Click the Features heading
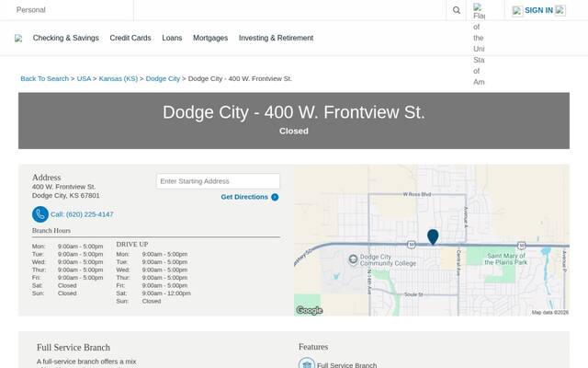This screenshot has height=368, width=588. coord(313,347)
